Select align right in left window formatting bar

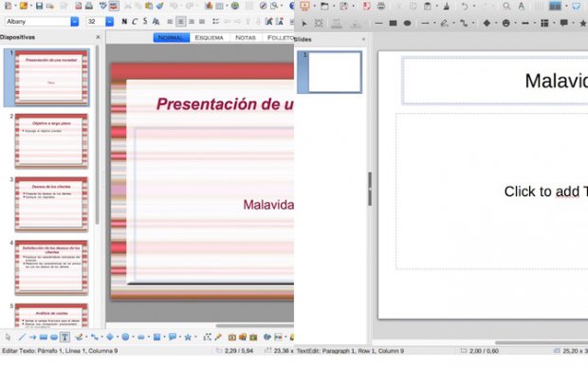pyautogui.click(x=192, y=22)
